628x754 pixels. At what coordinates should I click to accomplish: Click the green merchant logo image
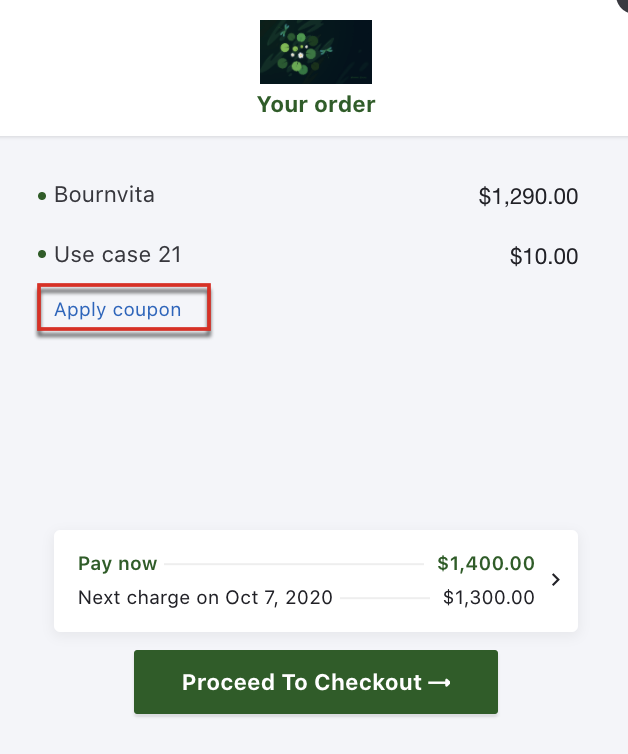tap(316, 52)
